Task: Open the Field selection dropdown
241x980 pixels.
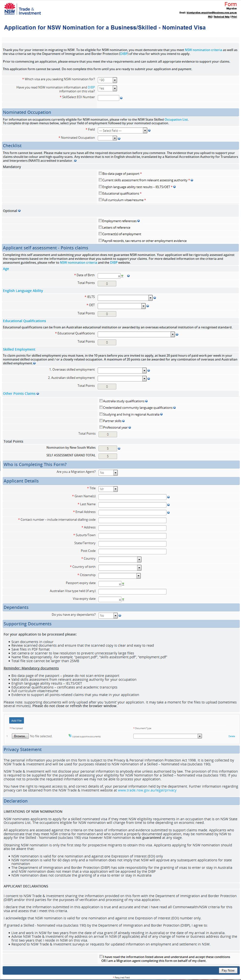Action: point(122,131)
